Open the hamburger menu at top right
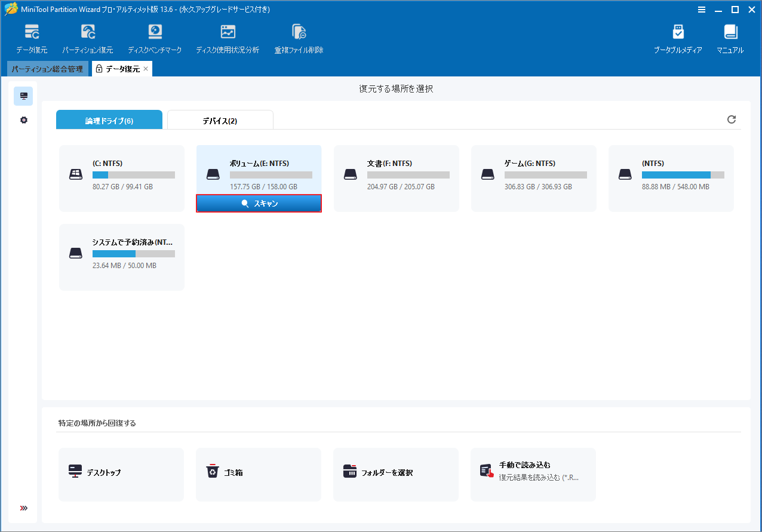The height and width of the screenshot is (532, 762). [x=701, y=10]
